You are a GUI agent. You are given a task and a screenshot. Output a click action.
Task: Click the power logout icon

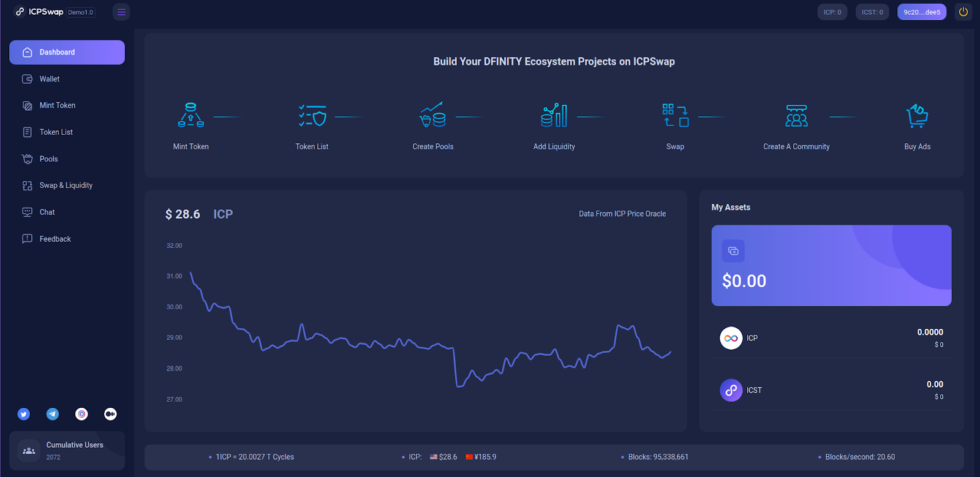click(x=963, y=12)
